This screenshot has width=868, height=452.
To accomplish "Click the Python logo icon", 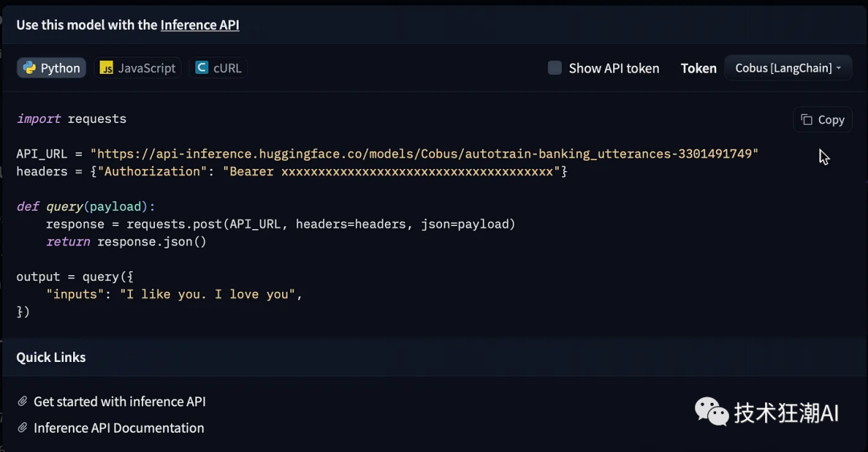I will pyautogui.click(x=30, y=68).
